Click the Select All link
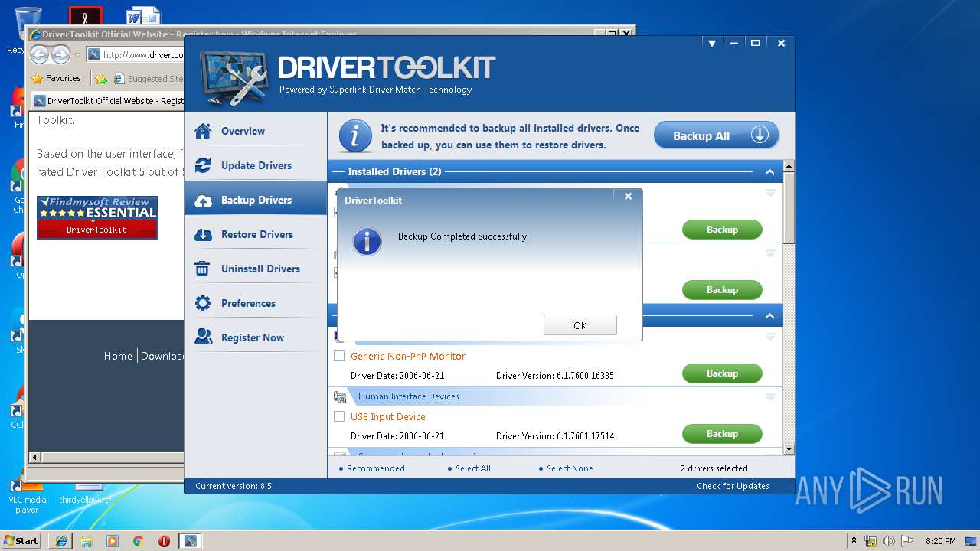Screen dimensions: 980x551 click(x=472, y=468)
